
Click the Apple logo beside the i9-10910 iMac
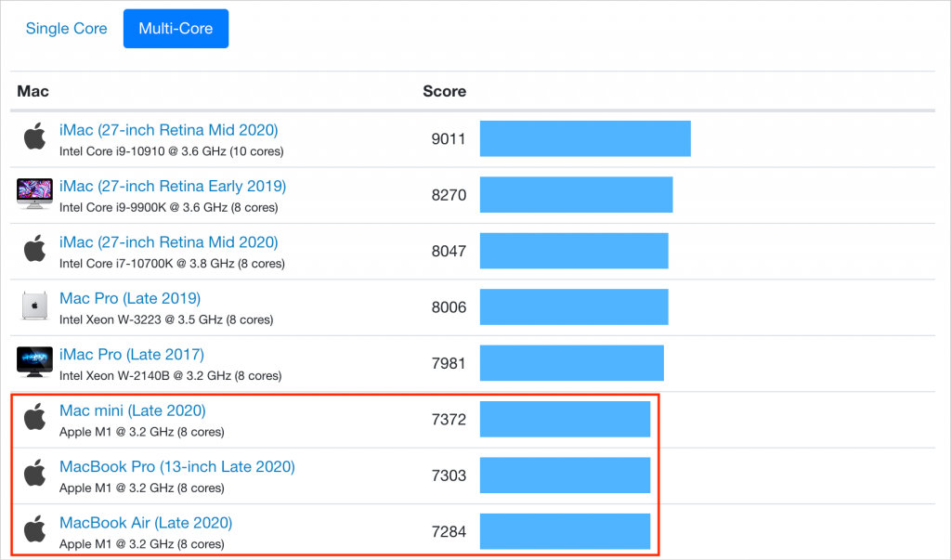(x=34, y=138)
